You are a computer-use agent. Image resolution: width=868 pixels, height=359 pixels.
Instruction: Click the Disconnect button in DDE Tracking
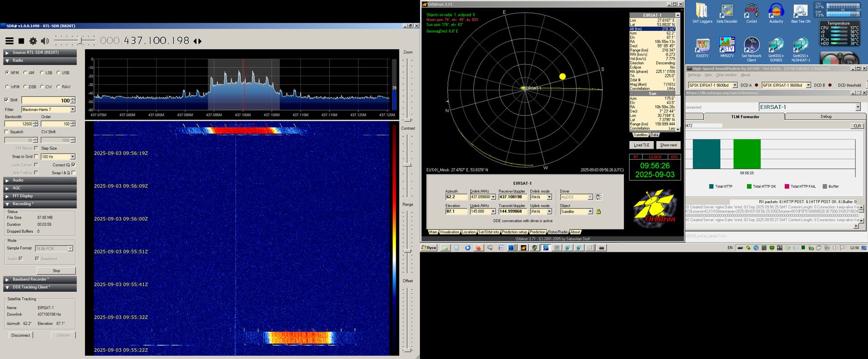pyautogui.click(x=21, y=335)
